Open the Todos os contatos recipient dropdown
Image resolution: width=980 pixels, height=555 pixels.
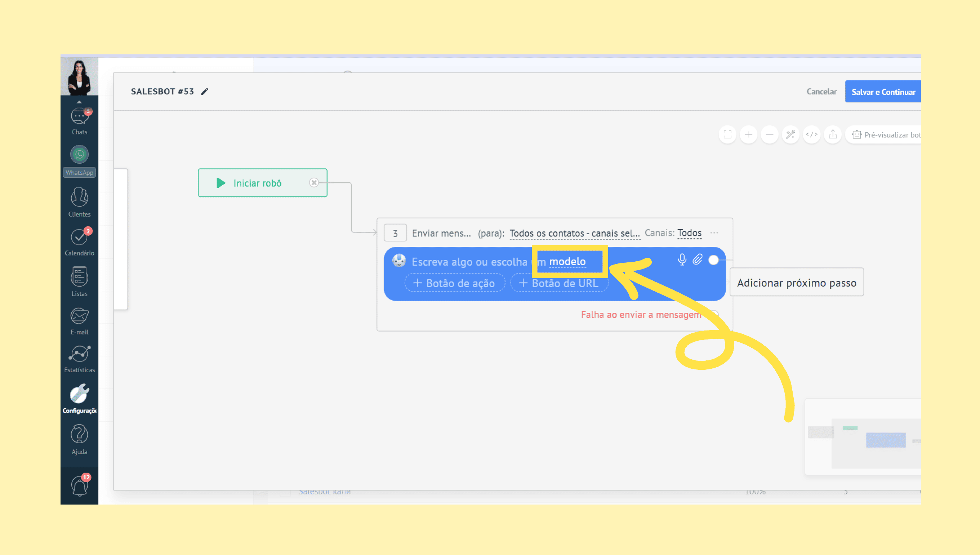pos(574,233)
